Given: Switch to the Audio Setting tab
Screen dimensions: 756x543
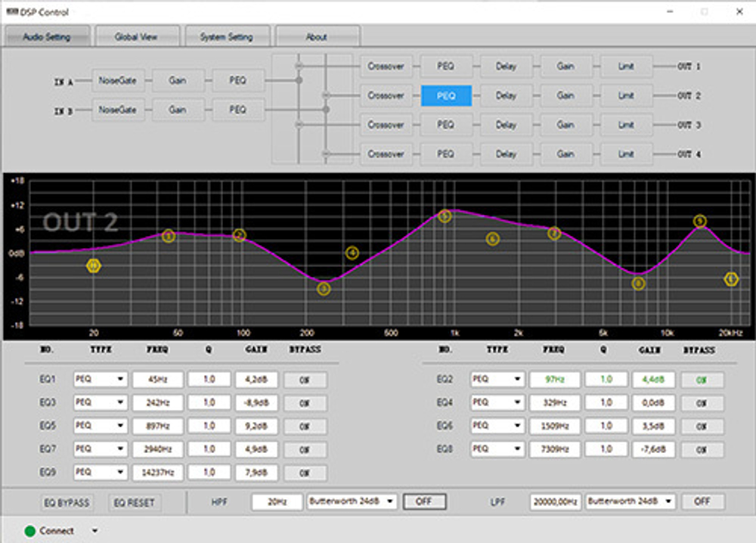Looking at the screenshot, I should [x=47, y=36].
